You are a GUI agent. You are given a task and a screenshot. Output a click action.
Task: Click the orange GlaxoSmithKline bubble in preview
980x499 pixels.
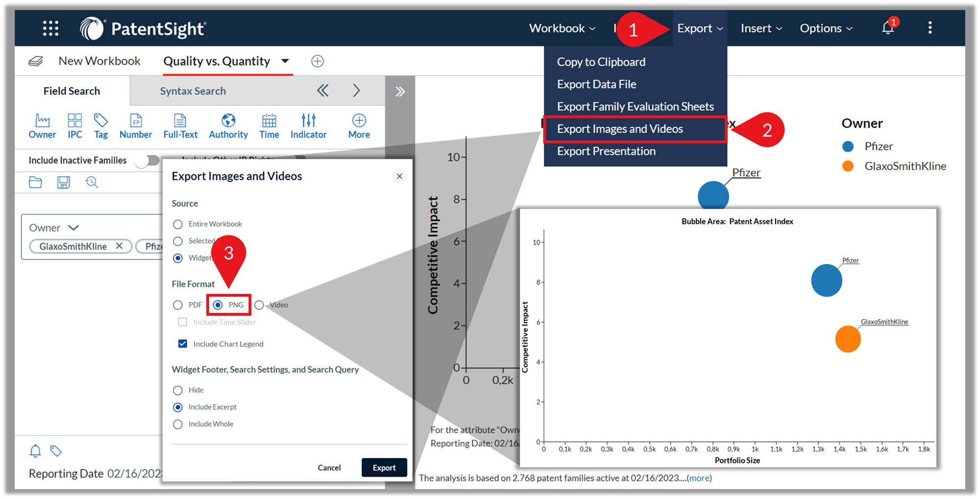pyautogui.click(x=848, y=339)
